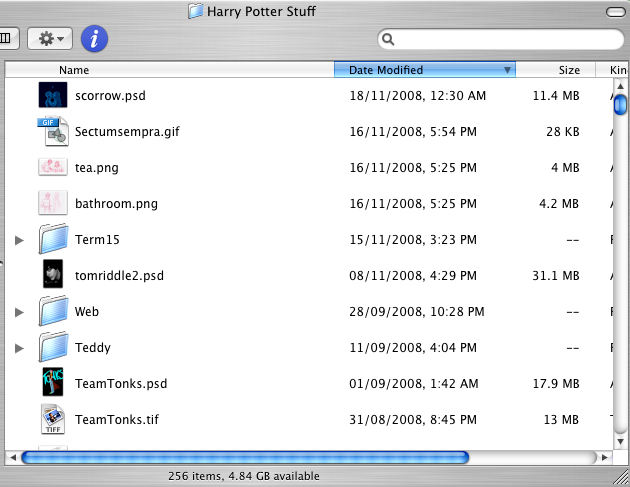The image size is (630, 487).
Task: Click the scorrow.psd file name
Action: coord(110,96)
